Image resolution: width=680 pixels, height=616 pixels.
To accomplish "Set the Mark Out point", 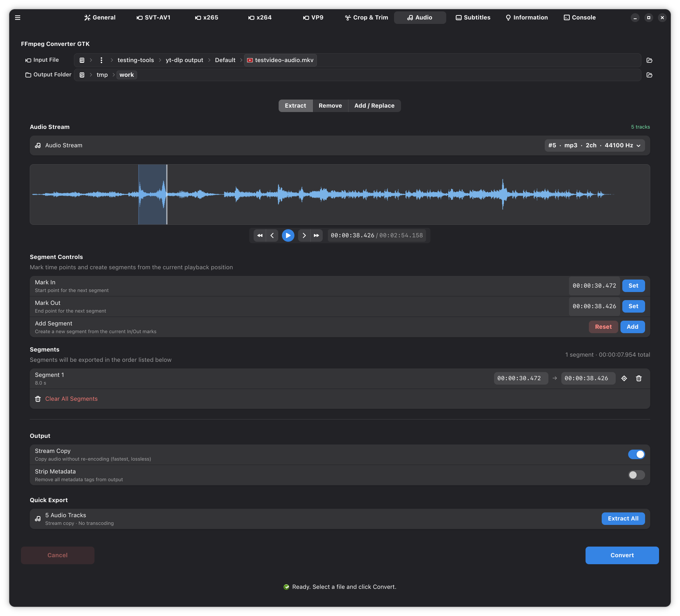I will (633, 306).
